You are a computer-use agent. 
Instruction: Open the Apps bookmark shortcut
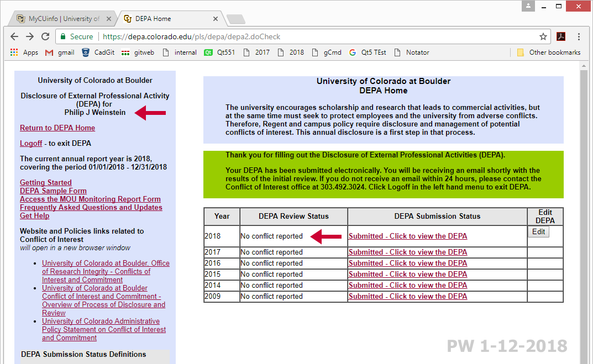(x=24, y=52)
